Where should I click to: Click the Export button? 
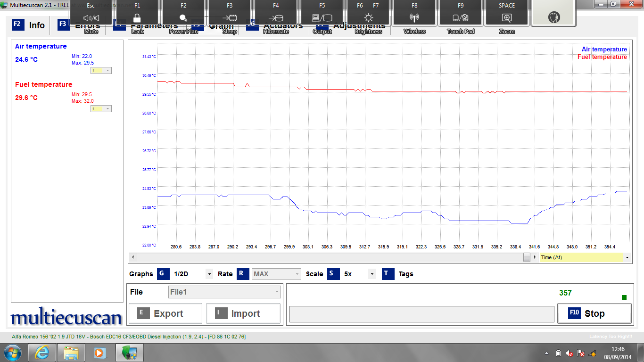point(165,313)
